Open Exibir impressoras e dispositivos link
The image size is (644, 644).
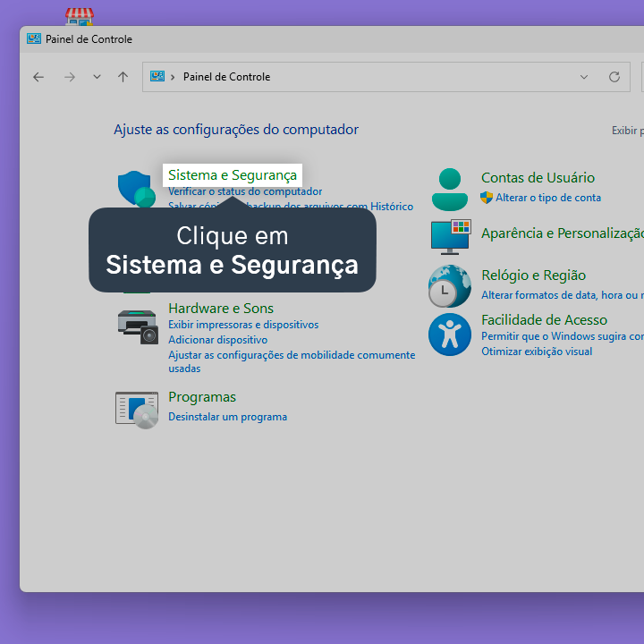tap(243, 325)
